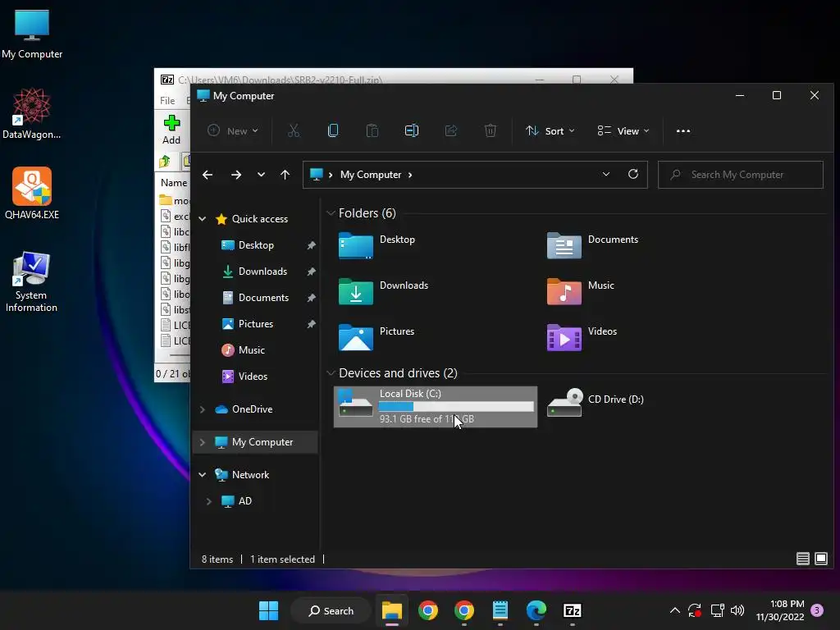The width and height of the screenshot is (840, 630).
Task: Show hidden tray icons chevron
Action: point(675,610)
